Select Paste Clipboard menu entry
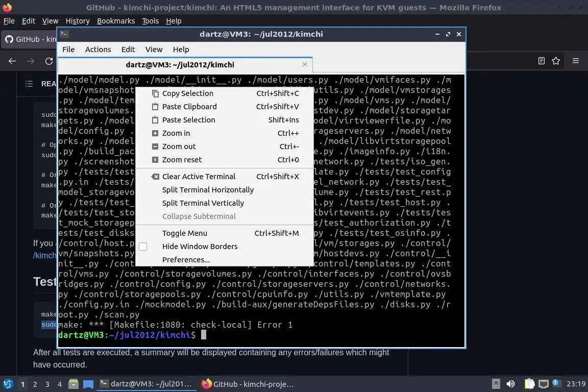Image resolution: width=588 pixels, height=392 pixels. [224, 107]
